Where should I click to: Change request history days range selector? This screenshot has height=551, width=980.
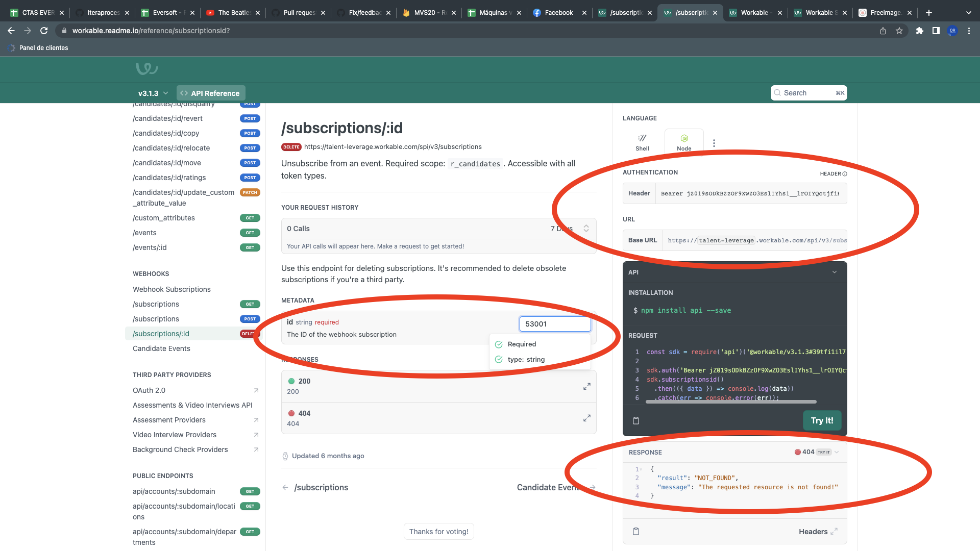pyautogui.click(x=570, y=229)
